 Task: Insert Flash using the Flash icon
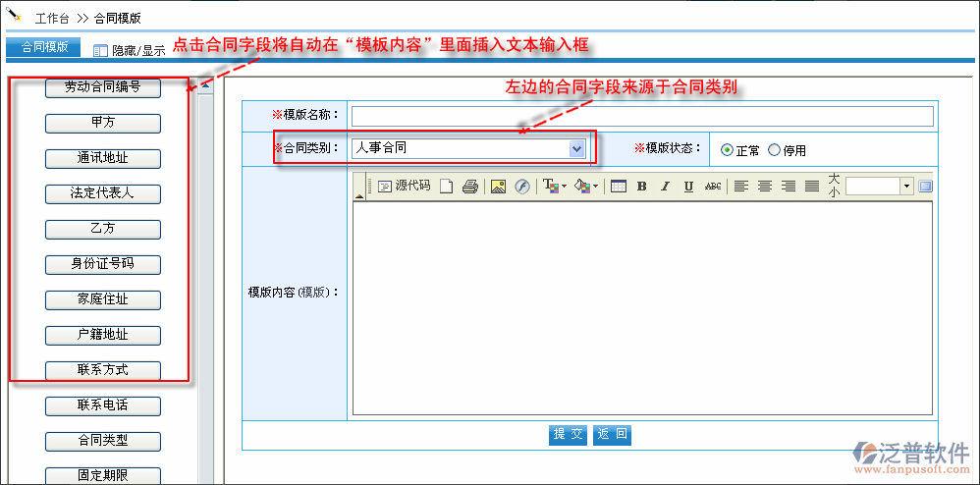[521, 187]
